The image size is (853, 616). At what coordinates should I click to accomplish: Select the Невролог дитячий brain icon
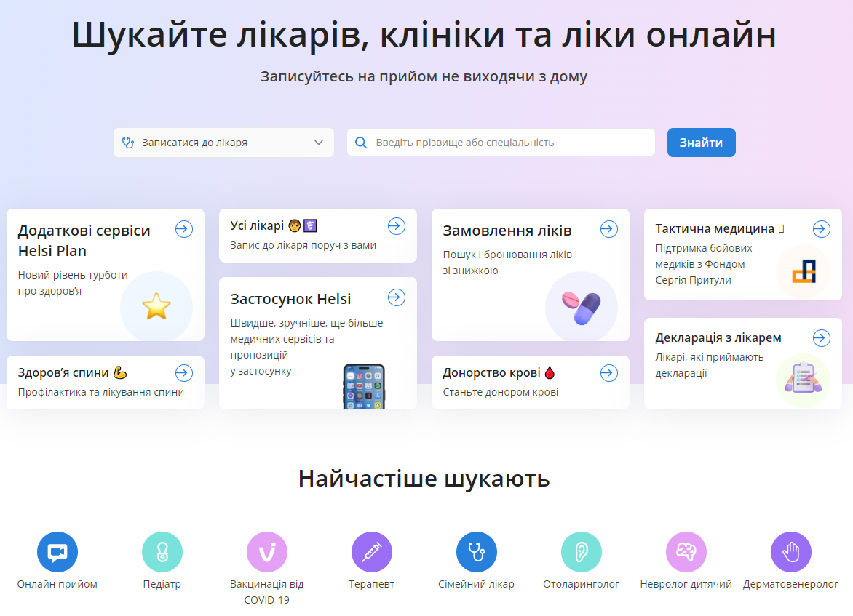point(686,551)
